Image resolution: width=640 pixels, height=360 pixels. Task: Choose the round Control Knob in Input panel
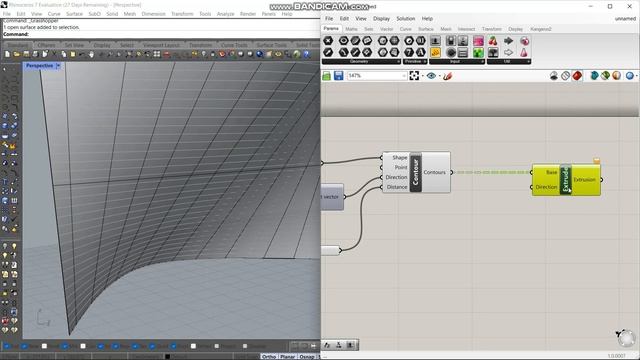451,52
